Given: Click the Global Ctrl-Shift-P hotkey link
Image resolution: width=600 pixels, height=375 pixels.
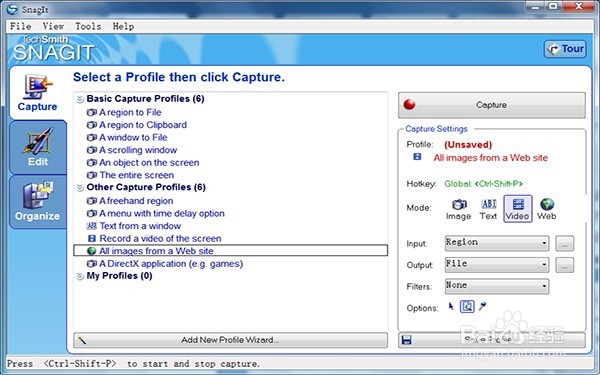Looking at the screenshot, I should coord(483,184).
